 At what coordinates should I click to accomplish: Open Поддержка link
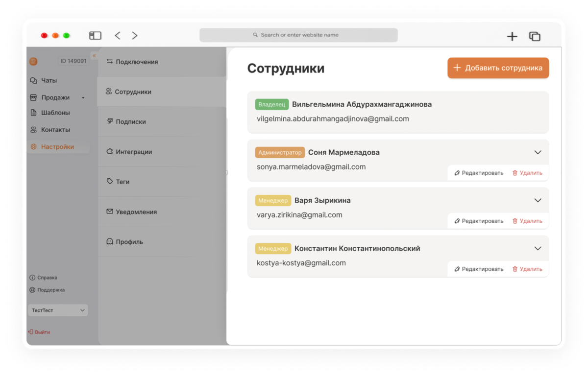pos(47,290)
